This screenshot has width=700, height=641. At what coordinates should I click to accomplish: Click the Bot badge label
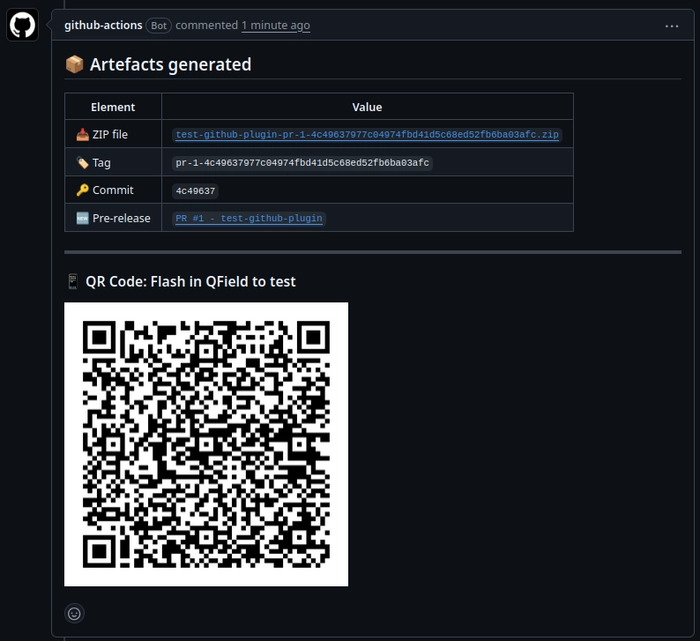tap(158, 25)
